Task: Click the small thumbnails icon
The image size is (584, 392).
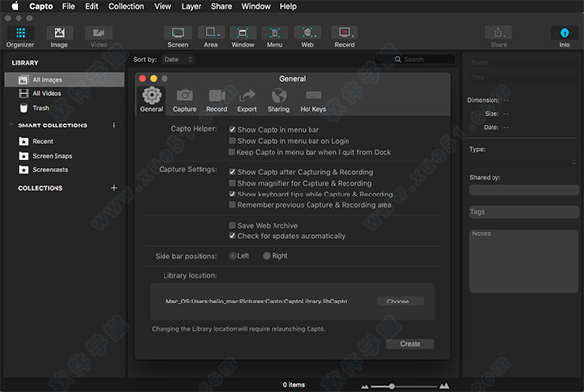Action: [x=365, y=387]
